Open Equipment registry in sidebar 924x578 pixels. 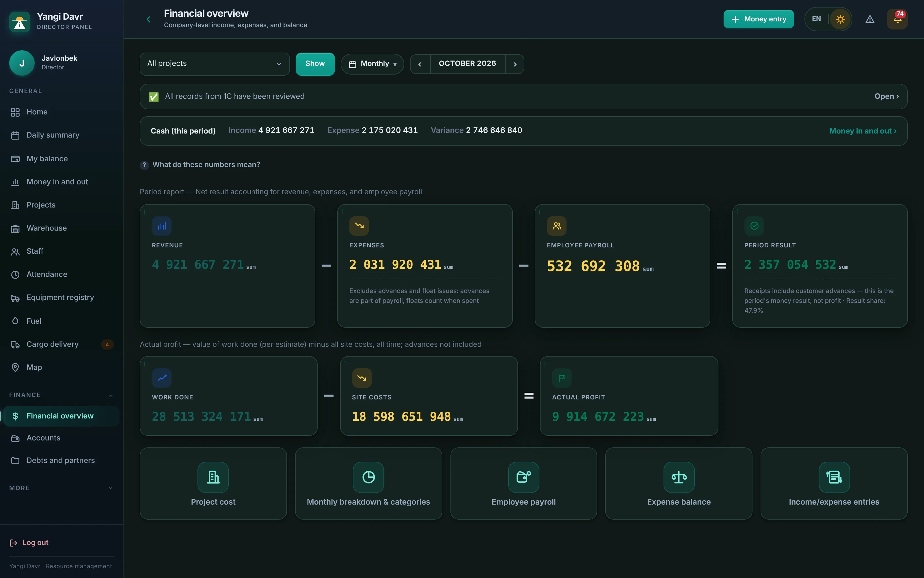61,298
